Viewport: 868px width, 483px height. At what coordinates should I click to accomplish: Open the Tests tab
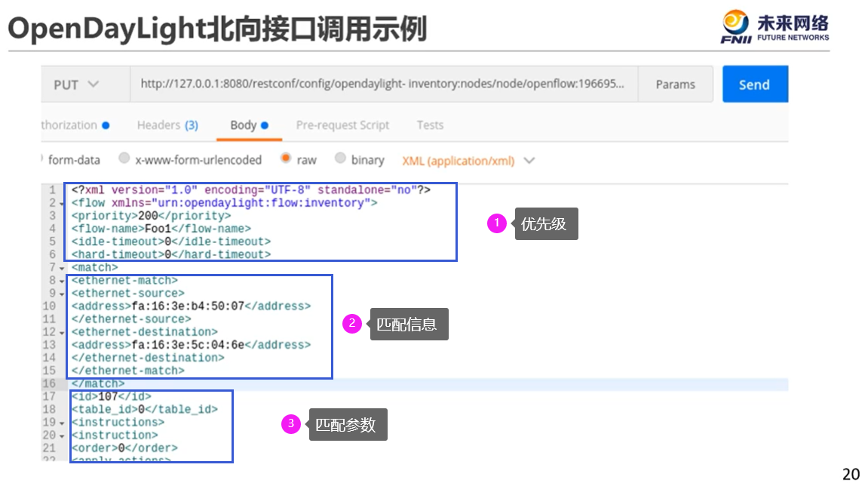430,125
